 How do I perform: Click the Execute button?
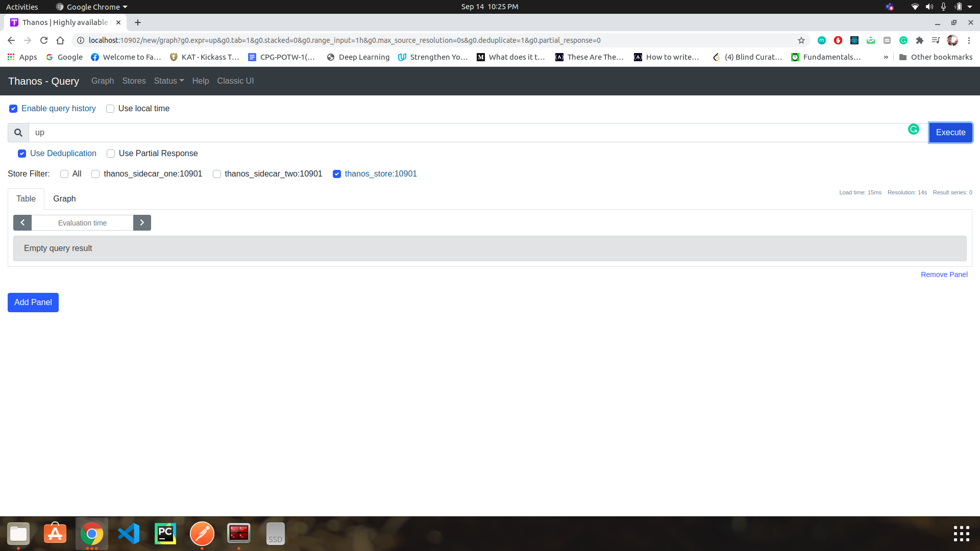(x=950, y=133)
